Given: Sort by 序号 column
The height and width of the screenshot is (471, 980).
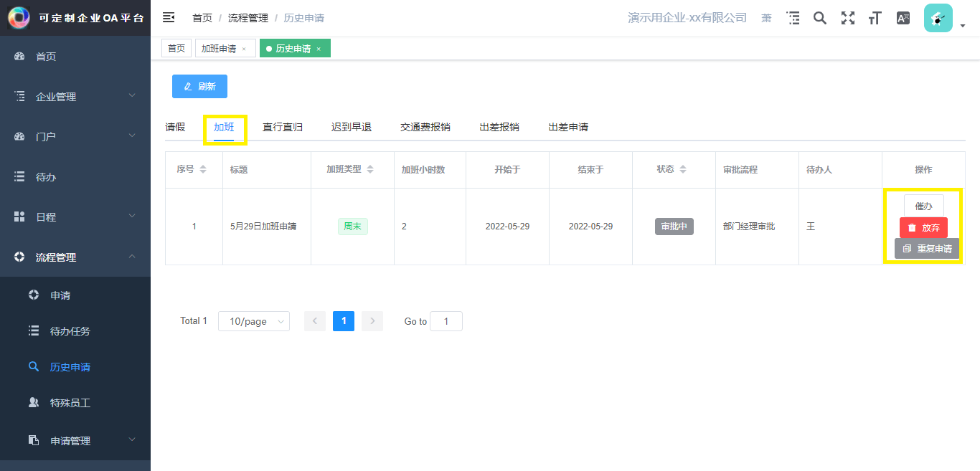Looking at the screenshot, I should pos(203,169).
